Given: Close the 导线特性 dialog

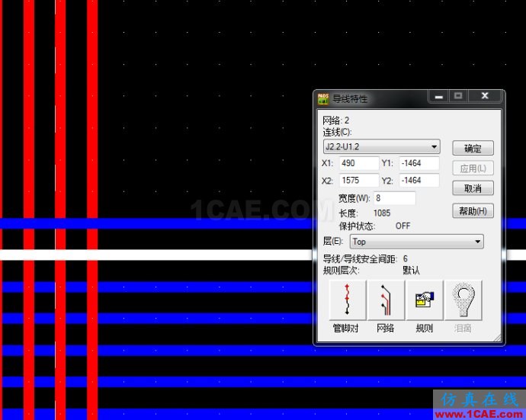Looking at the screenshot, I should [x=485, y=96].
